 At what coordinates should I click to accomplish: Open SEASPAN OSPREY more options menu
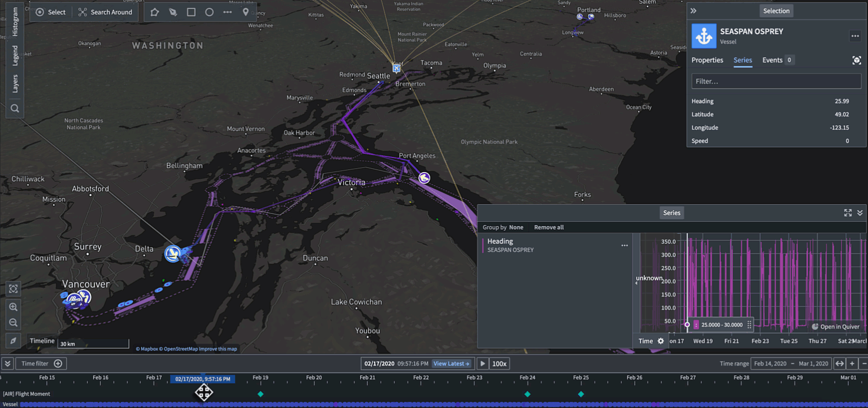(x=855, y=36)
